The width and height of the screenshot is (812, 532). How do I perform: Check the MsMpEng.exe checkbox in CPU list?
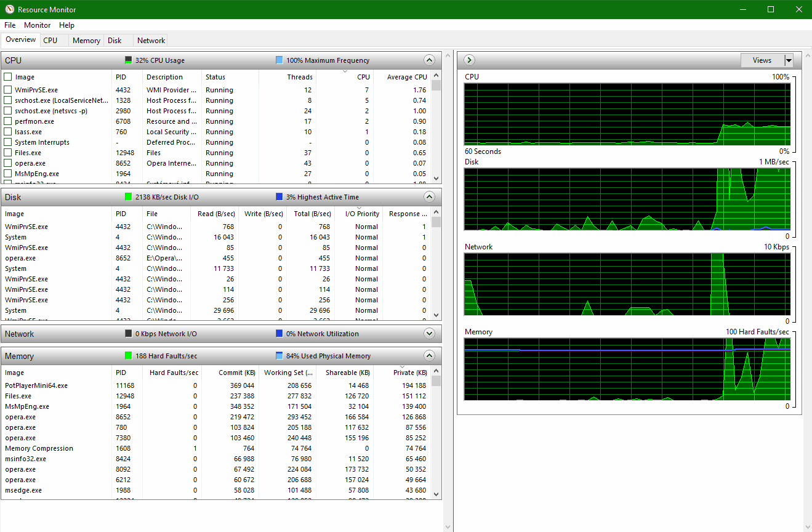tap(8, 174)
